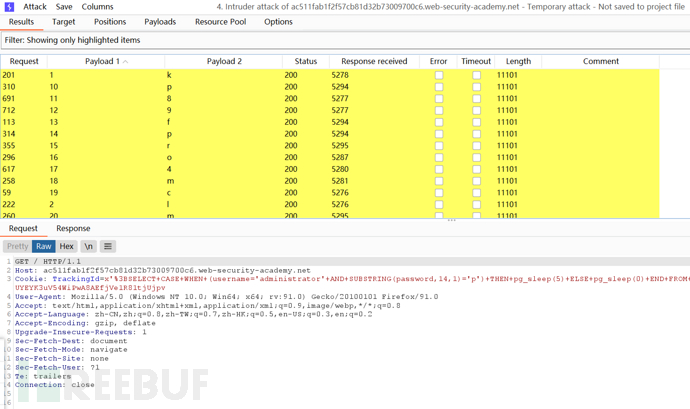Sort by the Timeout column header
The height and width of the screenshot is (409, 690).
(x=476, y=61)
